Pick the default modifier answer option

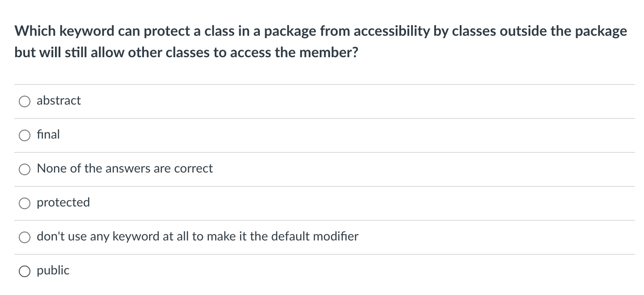(x=25, y=237)
